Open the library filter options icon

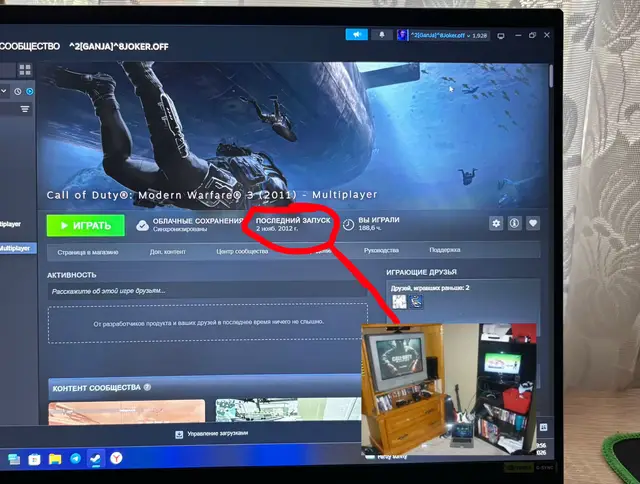25,109
